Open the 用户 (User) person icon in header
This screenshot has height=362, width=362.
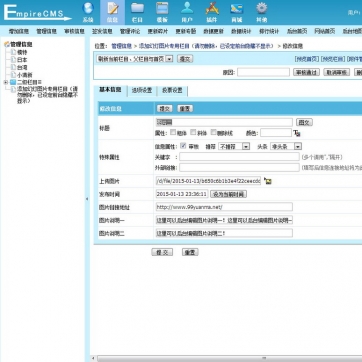pyautogui.click(x=187, y=8)
